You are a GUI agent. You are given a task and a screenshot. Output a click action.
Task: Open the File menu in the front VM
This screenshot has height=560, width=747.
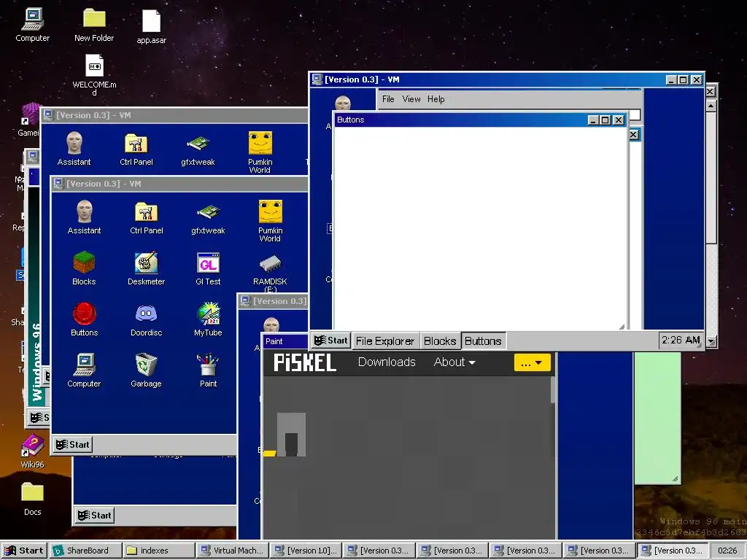(x=388, y=99)
